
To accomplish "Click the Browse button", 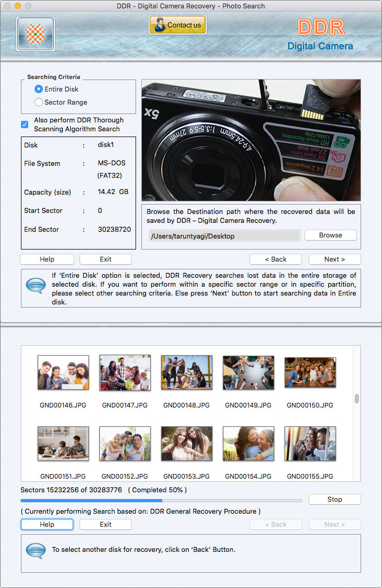I will pyautogui.click(x=331, y=235).
